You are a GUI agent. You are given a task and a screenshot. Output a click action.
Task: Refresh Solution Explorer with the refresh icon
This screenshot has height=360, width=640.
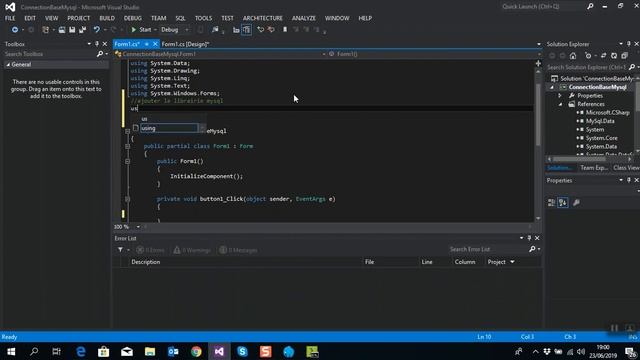pyautogui.click(x=614, y=56)
